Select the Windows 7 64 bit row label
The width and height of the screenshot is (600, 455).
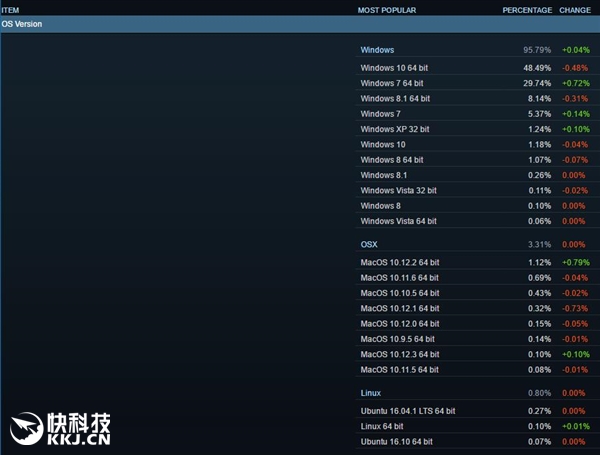392,83
